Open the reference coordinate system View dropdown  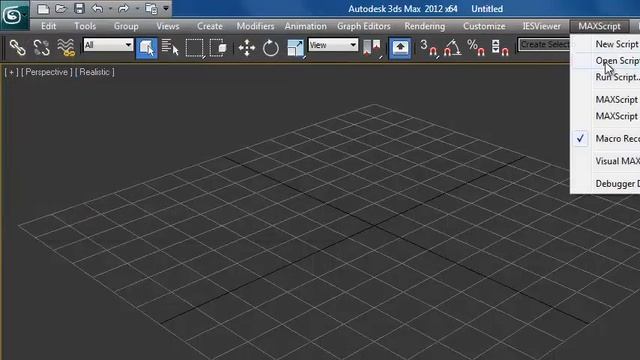tap(333, 45)
